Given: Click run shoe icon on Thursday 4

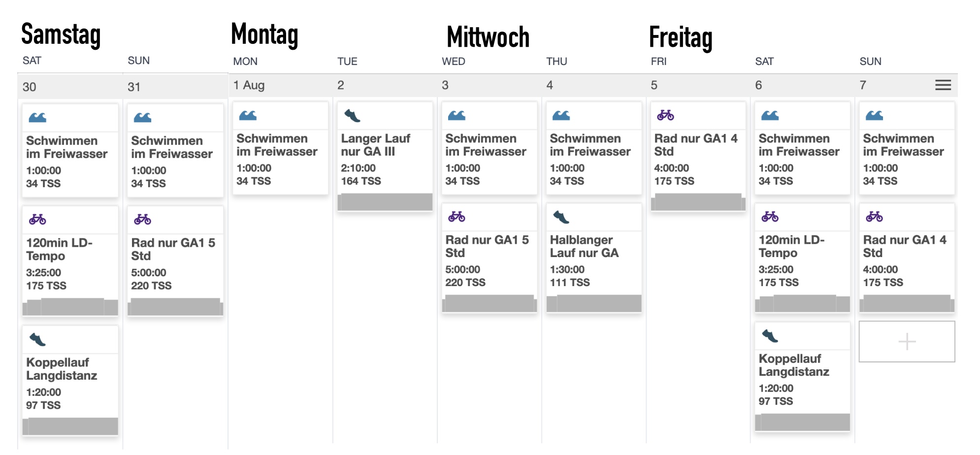Looking at the screenshot, I should [x=561, y=217].
